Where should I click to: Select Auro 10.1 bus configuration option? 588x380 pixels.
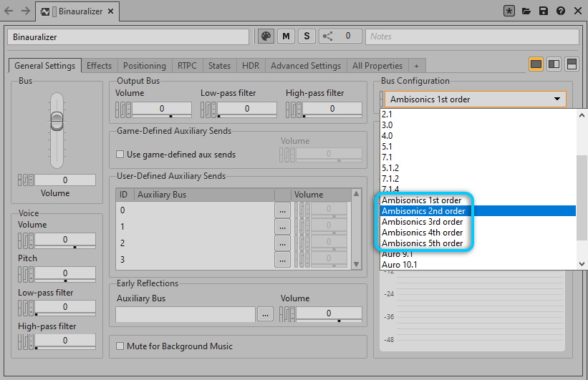[x=400, y=265]
